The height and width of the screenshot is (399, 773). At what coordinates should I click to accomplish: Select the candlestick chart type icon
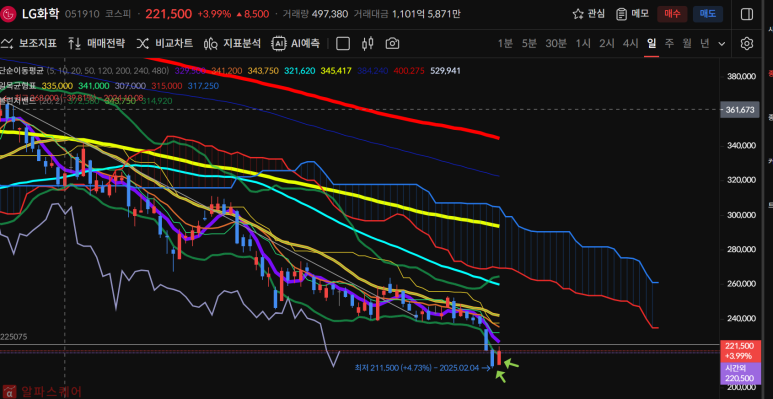[x=367, y=43]
